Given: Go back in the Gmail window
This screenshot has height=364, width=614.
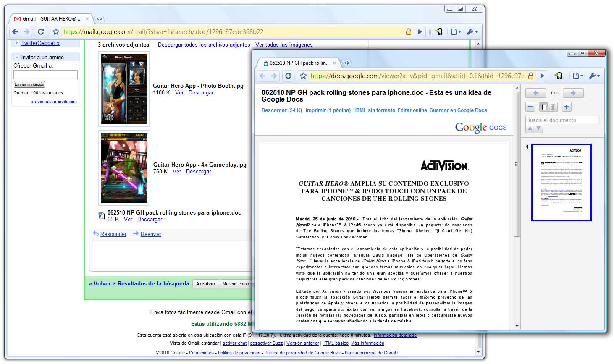Looking at the screenshot, I should [x=15, y=31].
